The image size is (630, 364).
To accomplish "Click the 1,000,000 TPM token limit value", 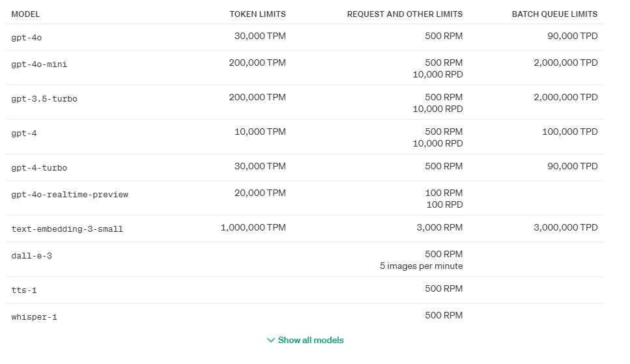I will pyautogui.click(x=253, y=228).
